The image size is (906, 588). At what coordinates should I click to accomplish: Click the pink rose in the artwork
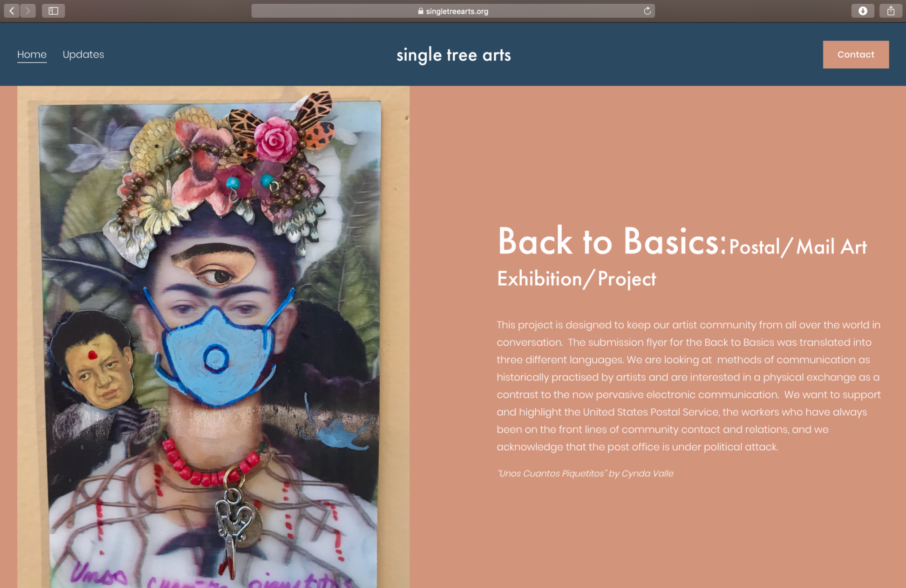[x=277, y=139]
